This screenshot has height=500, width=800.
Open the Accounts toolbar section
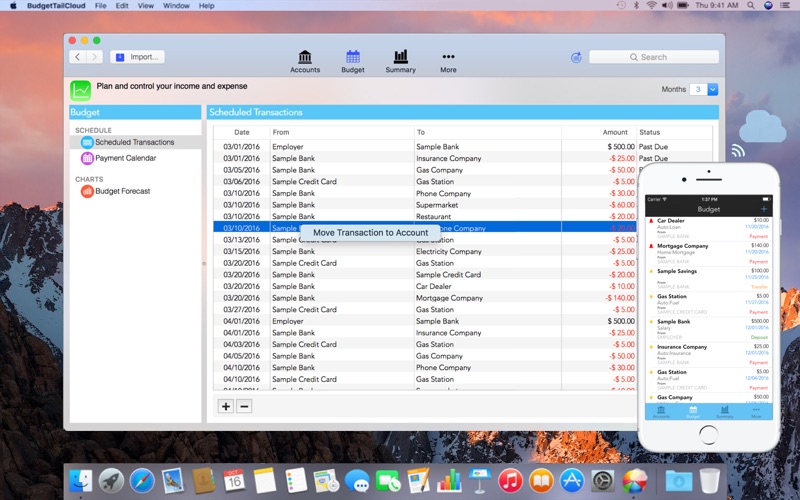(x=305, y=61)
